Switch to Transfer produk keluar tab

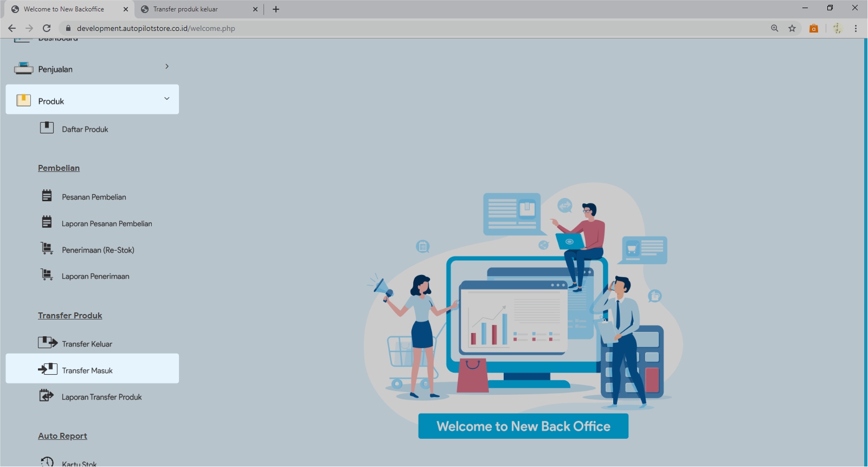[x=185, y=9]
